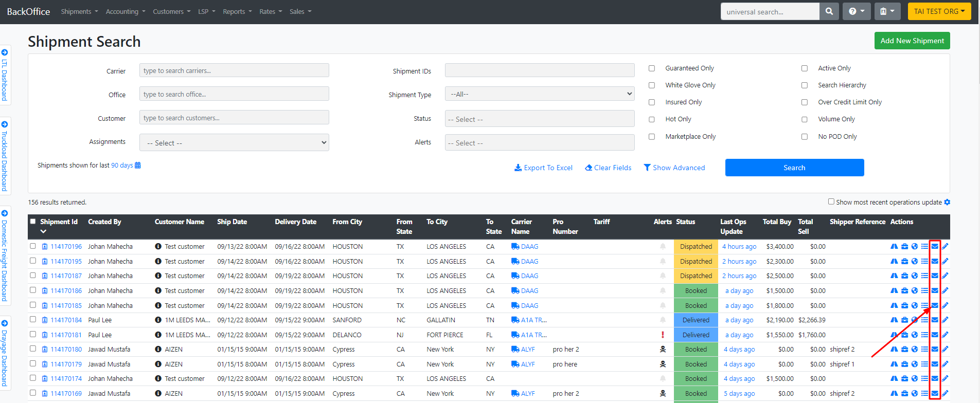The image size is (980, 403).
Task: Click briefcase icon for shipment 114170195
Action: click(904, 261)
